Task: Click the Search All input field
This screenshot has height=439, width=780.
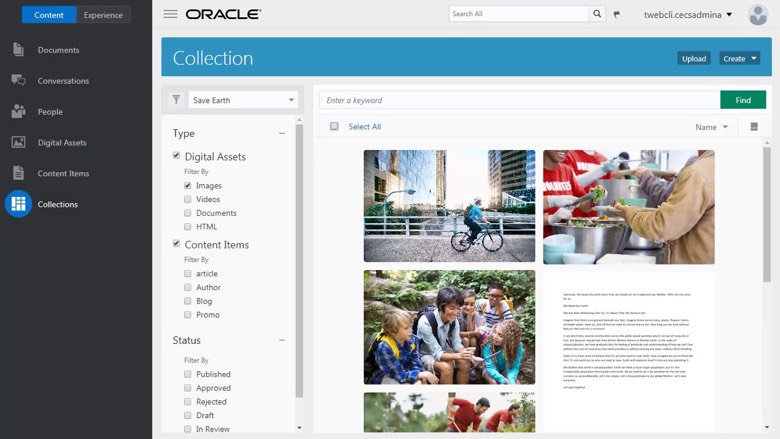Action: tap(519, 14)
